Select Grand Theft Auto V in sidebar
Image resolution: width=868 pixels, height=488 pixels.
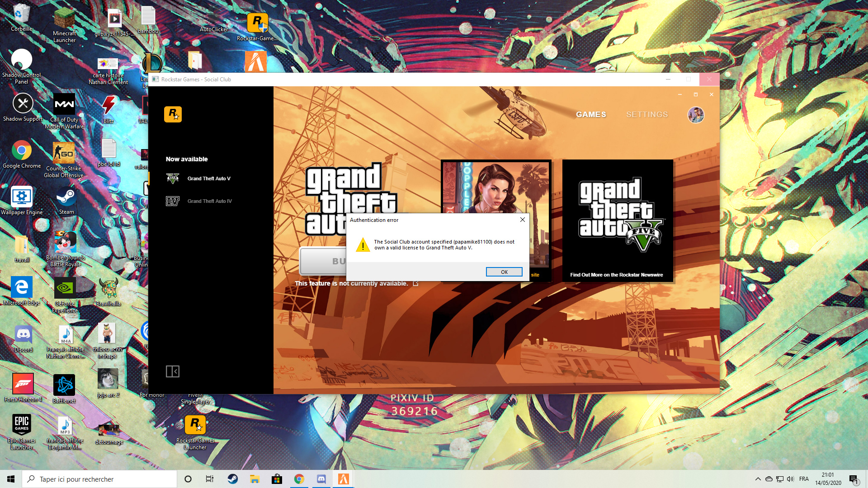pyautogui.click(x=209, y=178)
